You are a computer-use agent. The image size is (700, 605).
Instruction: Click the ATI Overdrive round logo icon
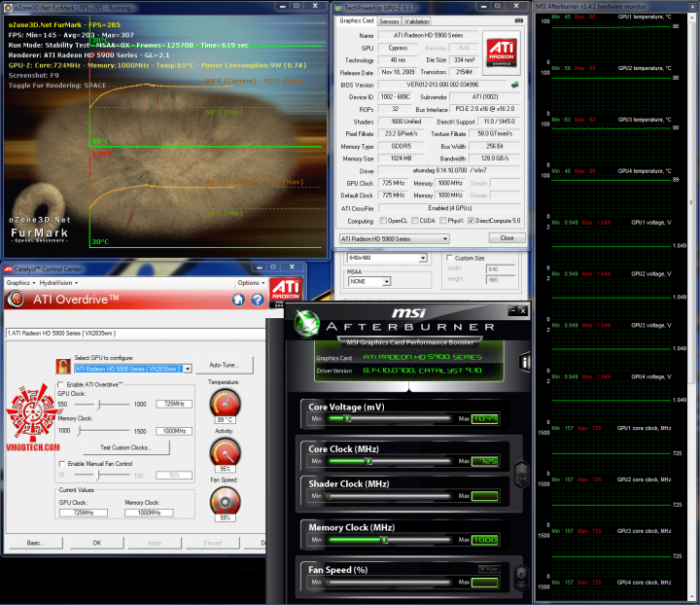click(x=17, y=299)
